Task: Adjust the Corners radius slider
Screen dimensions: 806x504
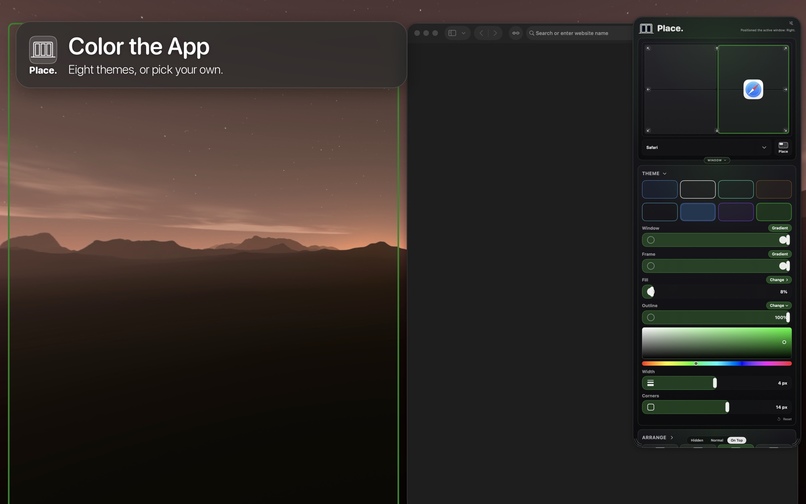Action: pyautogui.click(x=717, y=407)
